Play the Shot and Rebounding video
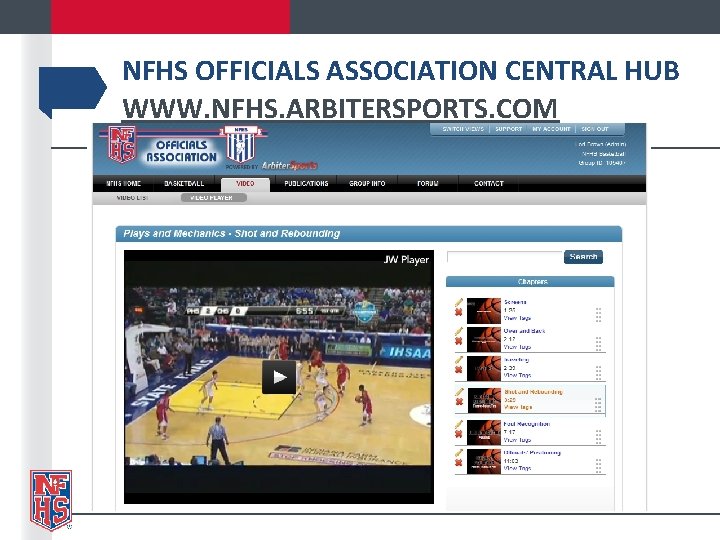The image size is (720, 540). (x=279, y=377)
